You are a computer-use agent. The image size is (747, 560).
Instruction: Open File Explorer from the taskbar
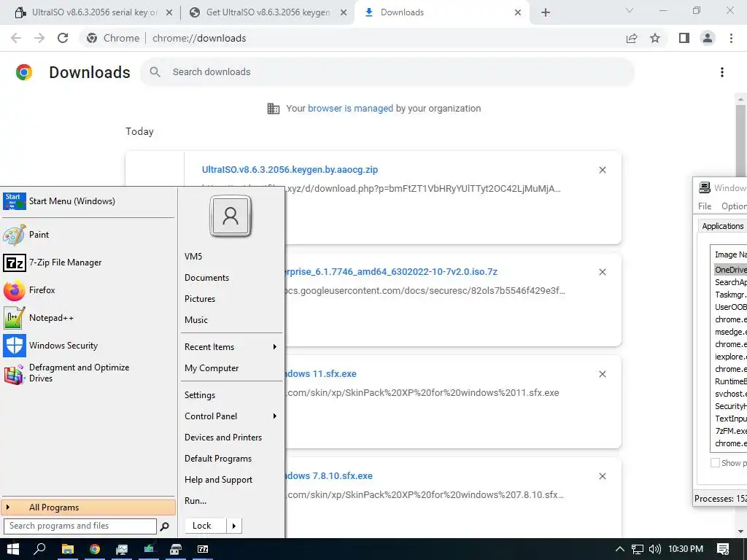pyautogui.click(x=68, y=549)
